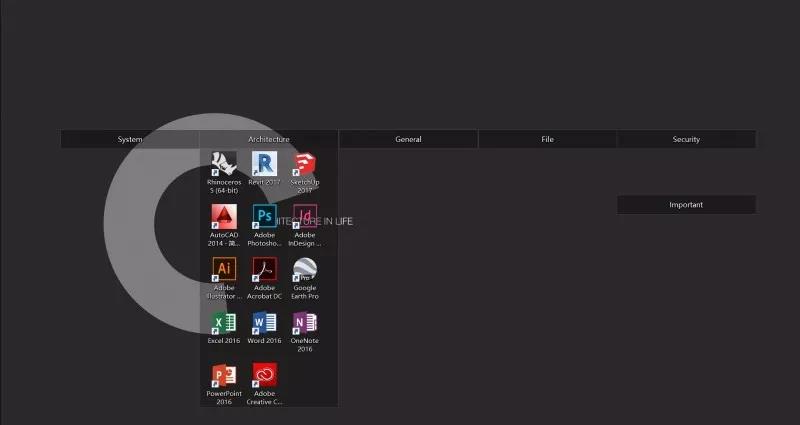Click the Security group header
The width and height of the screenshot is (800, 425).
tap(686, 139)
